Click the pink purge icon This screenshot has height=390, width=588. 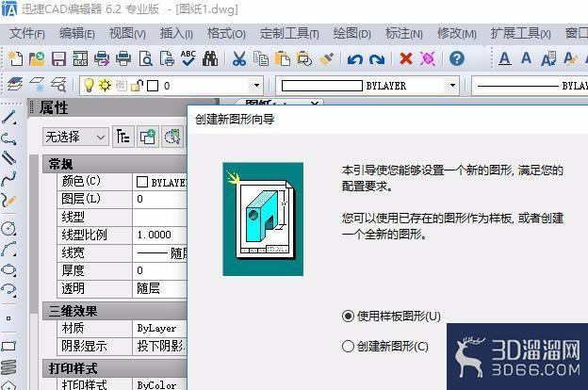pos(428,58)
